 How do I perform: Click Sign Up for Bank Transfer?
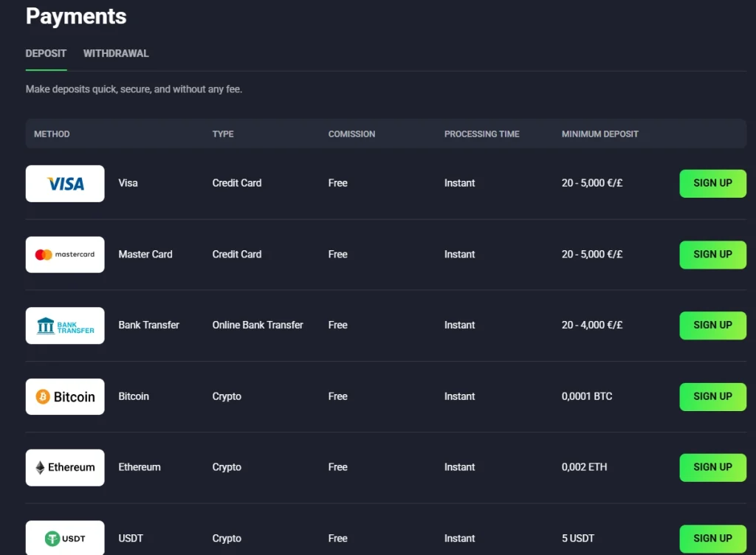coord(712,325)
